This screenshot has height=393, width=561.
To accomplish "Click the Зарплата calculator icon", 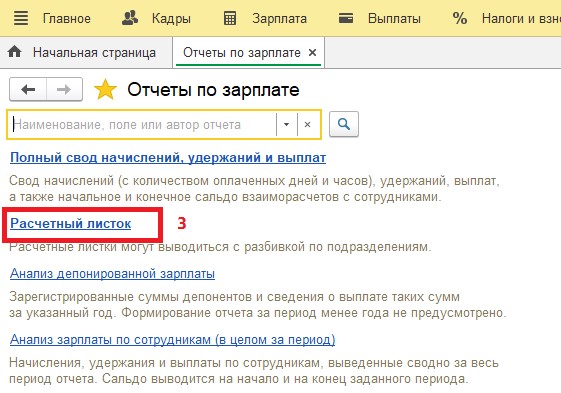I will point(230,18).
